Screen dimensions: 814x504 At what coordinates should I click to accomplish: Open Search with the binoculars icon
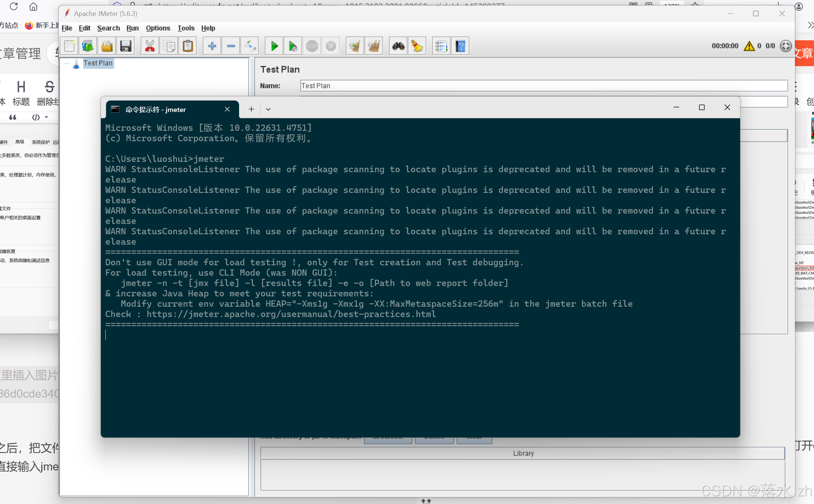398,46
